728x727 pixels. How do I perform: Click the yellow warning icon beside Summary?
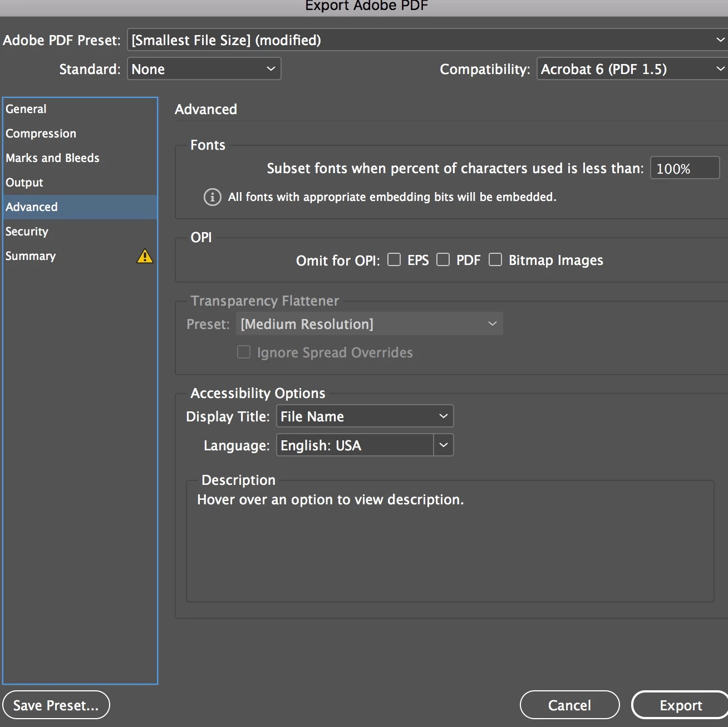[145, 256]
